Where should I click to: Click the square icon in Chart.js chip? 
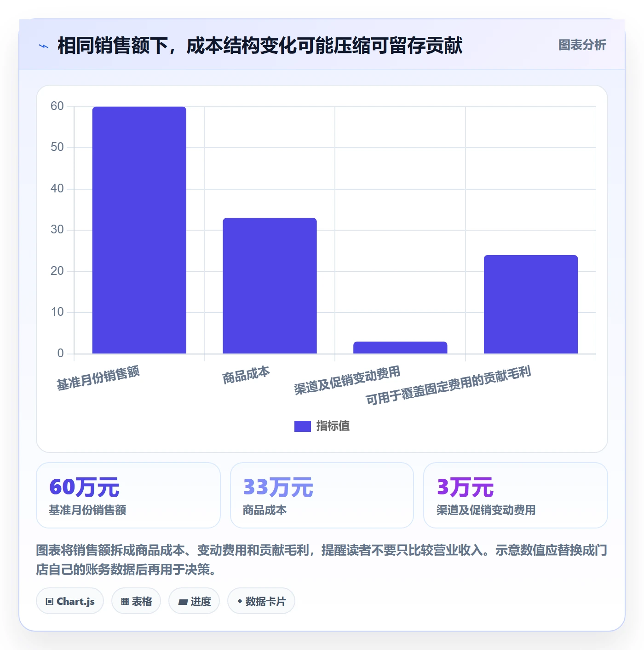tap(50, 602)
